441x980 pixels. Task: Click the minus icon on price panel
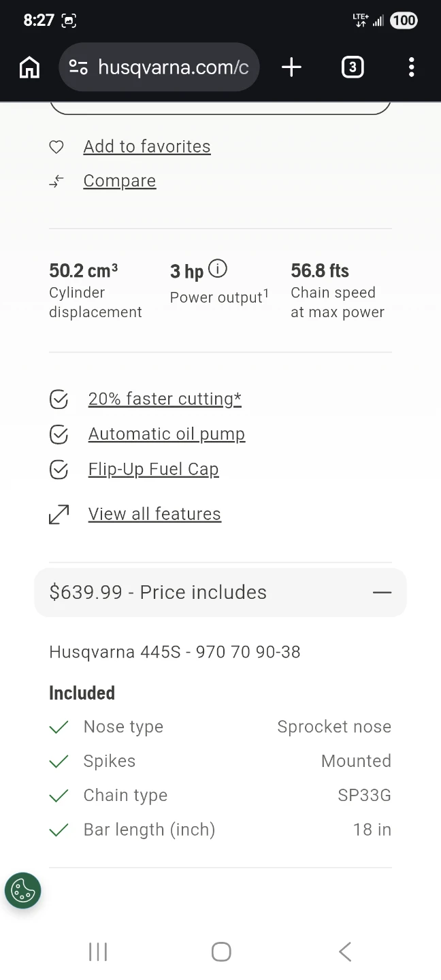coord(382,592)
